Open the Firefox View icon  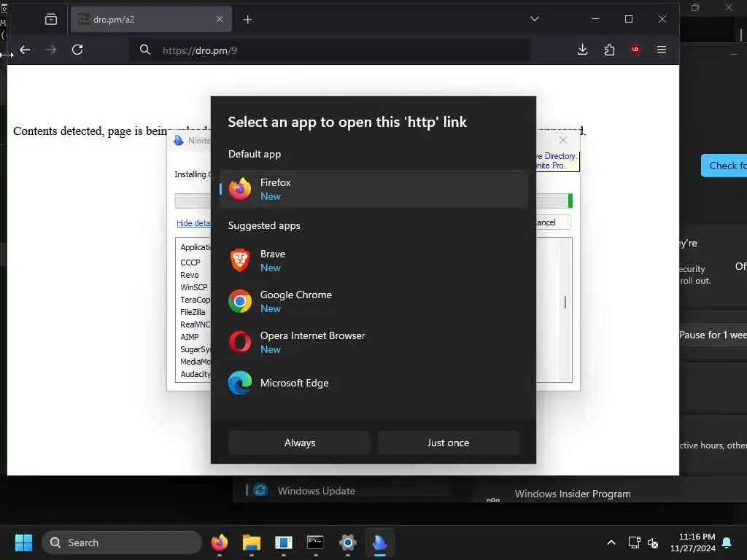(x=51, y=19)
